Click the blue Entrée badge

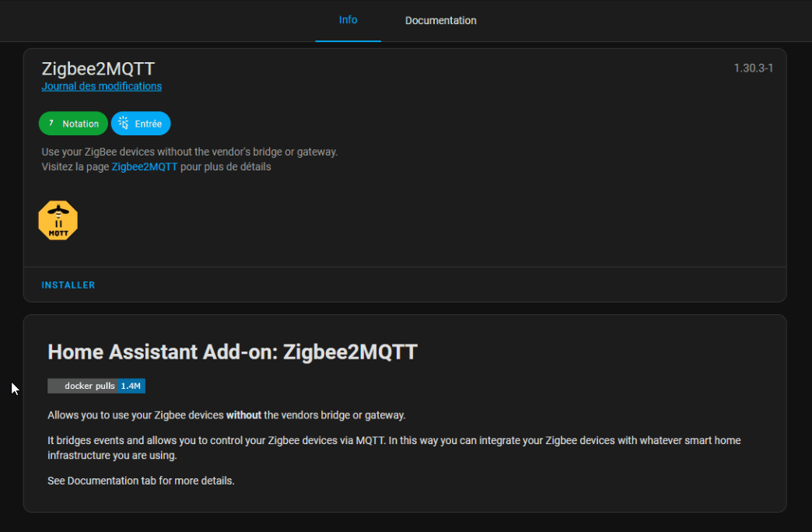tap(141, 123)
